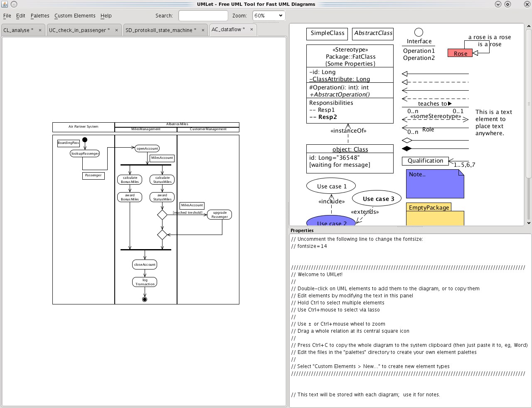The height and width of the screenshot is (408, 532).
Task: Pick the Interface circle symbol
Action: (x=419, y=32)
